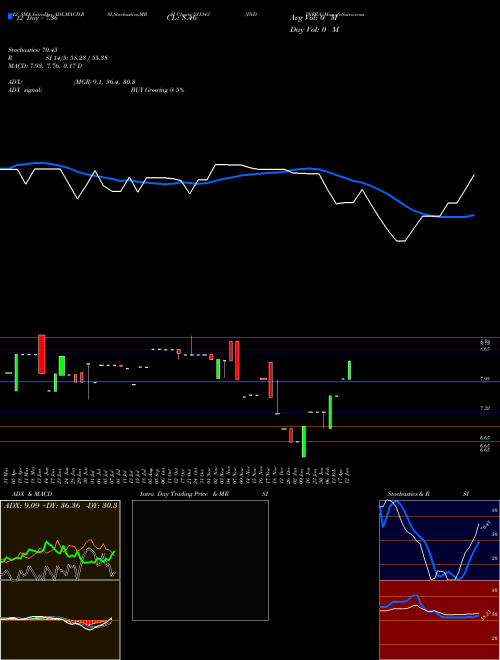Viewport: 500px width, 660px height.
Task: Click the white price line's final upswing
Action: click(x=466, y=189)
